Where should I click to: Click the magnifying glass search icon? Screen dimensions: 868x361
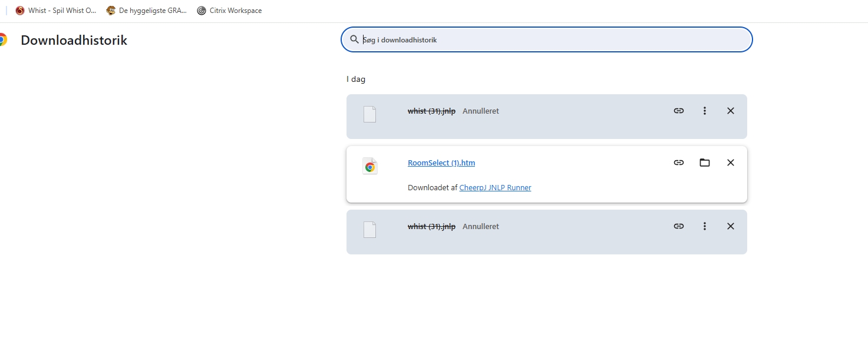click(x=354, y=39)
